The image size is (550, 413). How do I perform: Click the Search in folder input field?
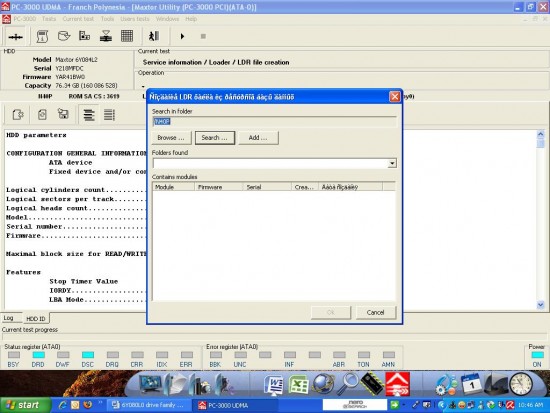pos(275,121)
